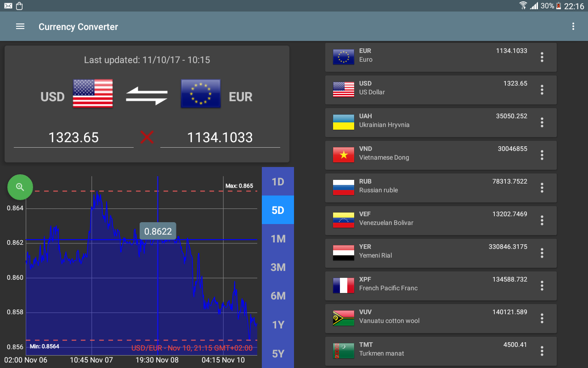Swap USD and EUR using the arrows icon
588x368 pixels.
click(x=147, y=95)
